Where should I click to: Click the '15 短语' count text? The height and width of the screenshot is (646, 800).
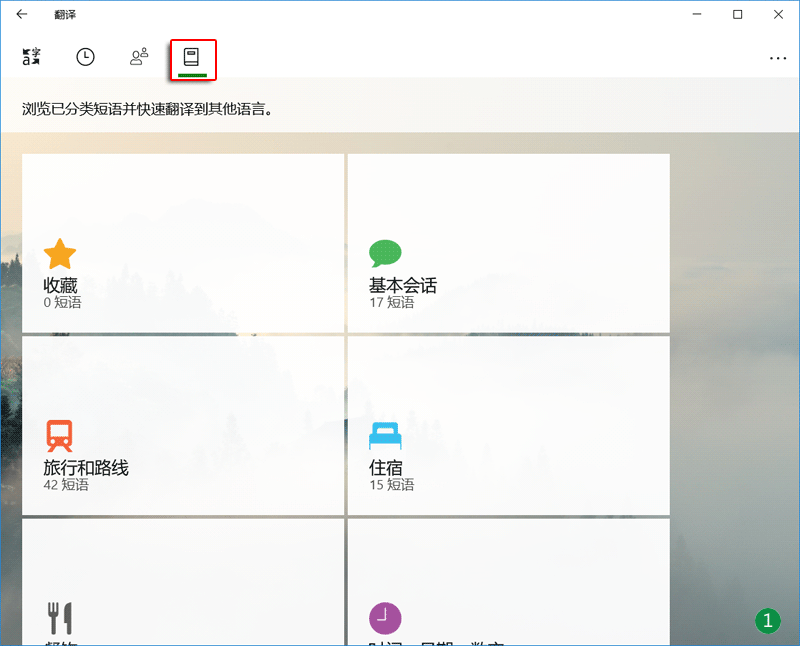click(392, 485)
